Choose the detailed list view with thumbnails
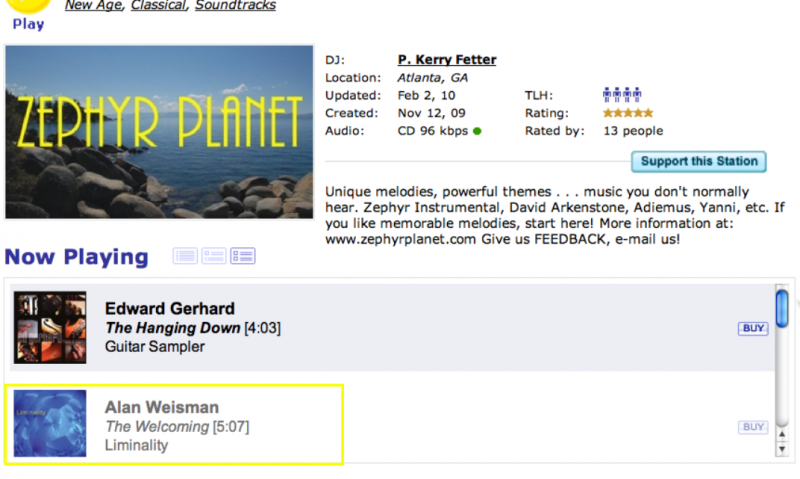Image resolution: width=800 pixels, height=479 pixels. (x=243, y=256)
